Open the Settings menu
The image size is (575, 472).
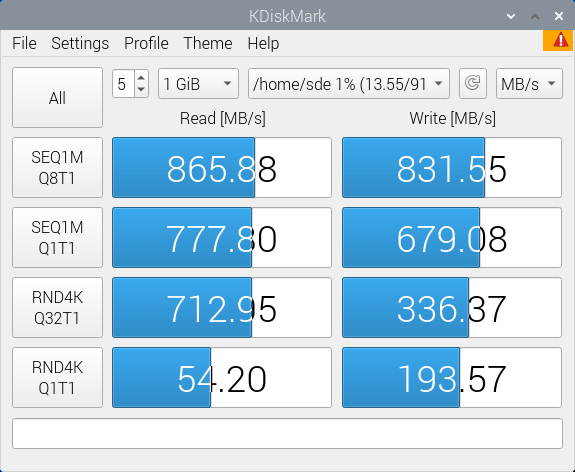tap(80, 43)
